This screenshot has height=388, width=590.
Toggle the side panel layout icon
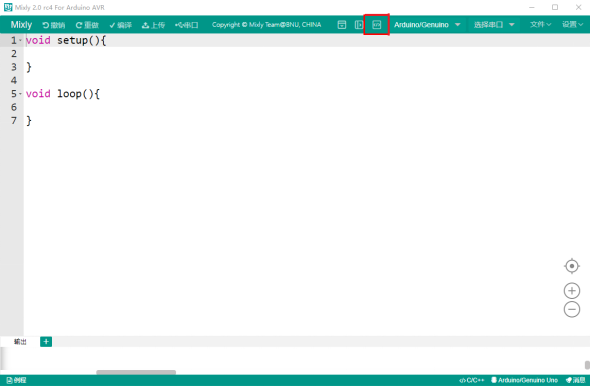[359, 25]
